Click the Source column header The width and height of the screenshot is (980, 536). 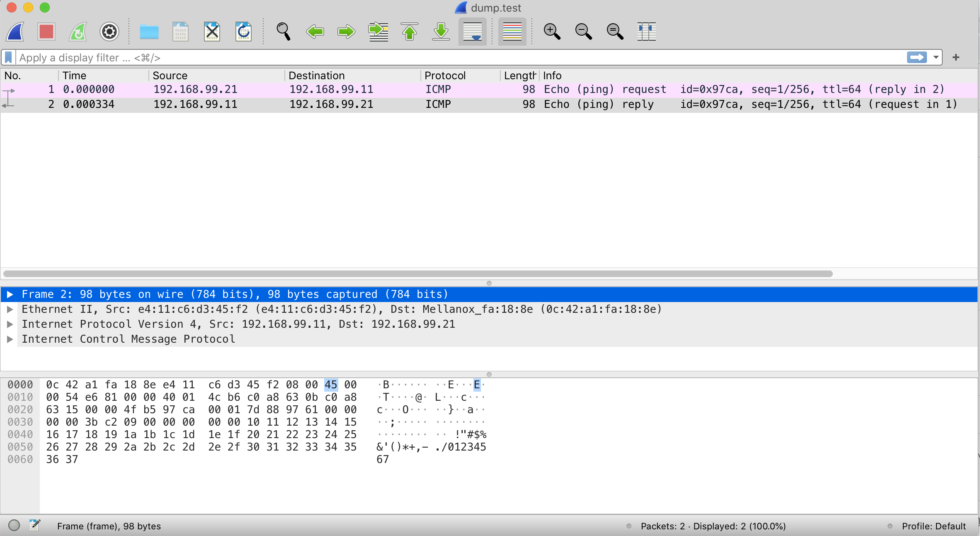pyautogui.click(x=170, y=76)
